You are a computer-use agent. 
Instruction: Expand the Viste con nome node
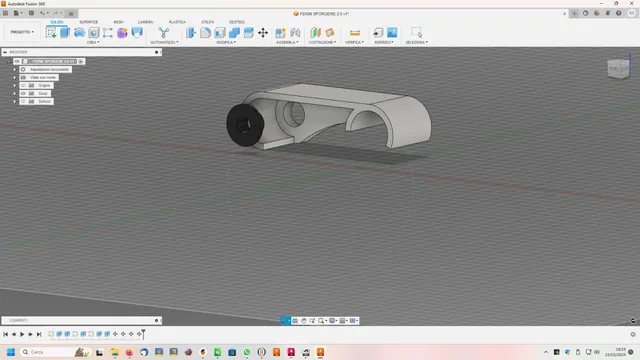(15, 78)
